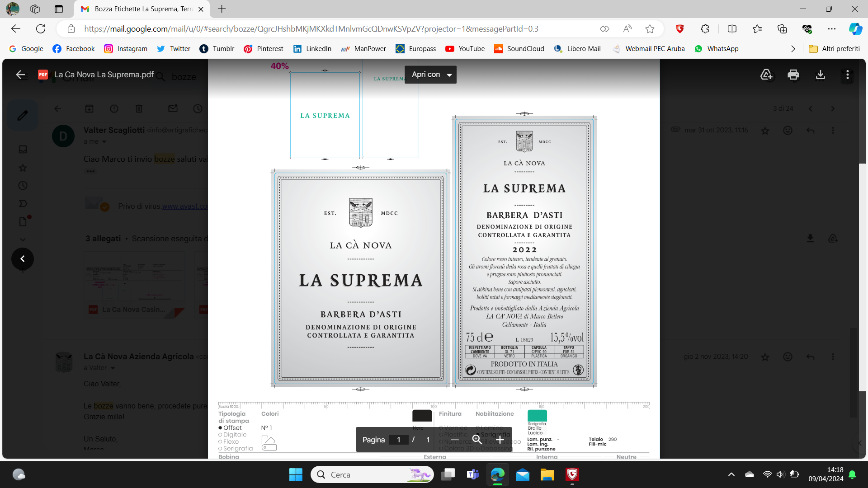Image resolution: width=868 pixels, height=488 pixels.
Task: Zoom out of the PDF page
Action: point(455,440)
